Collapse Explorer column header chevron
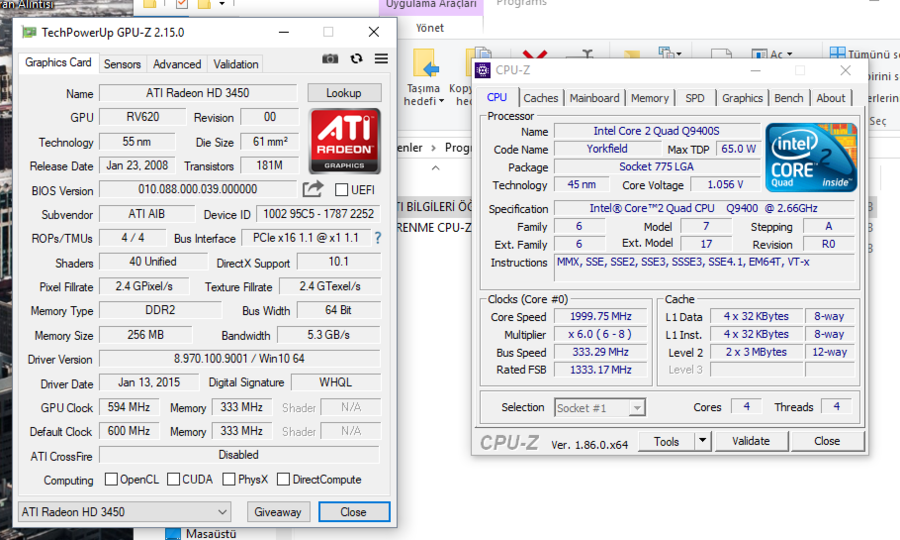The height and width of the screenshot is (540, 900). click(436, 168)
